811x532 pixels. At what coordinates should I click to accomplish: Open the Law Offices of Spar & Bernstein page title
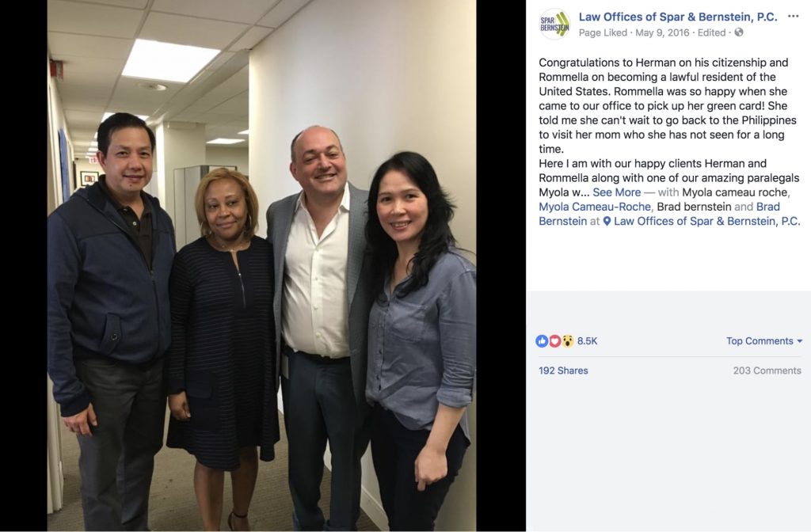pos(678,17)
